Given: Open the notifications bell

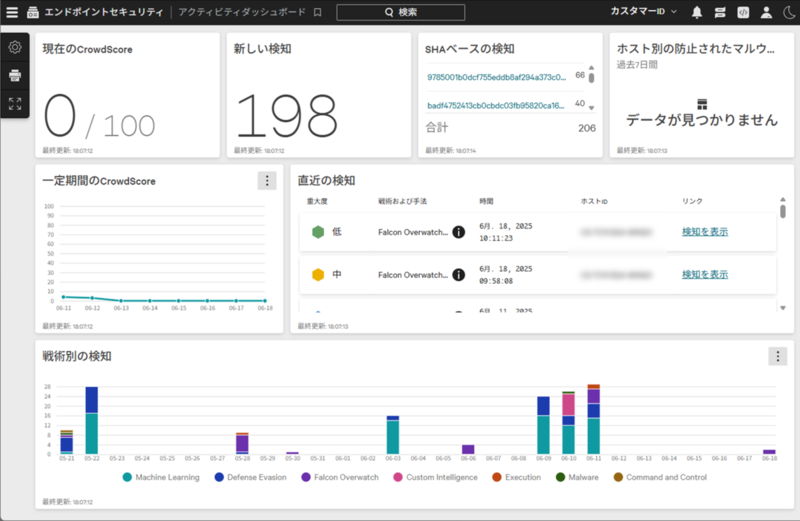Looking at the screenshot, I should pyautogui.click(x=696, y=12).
